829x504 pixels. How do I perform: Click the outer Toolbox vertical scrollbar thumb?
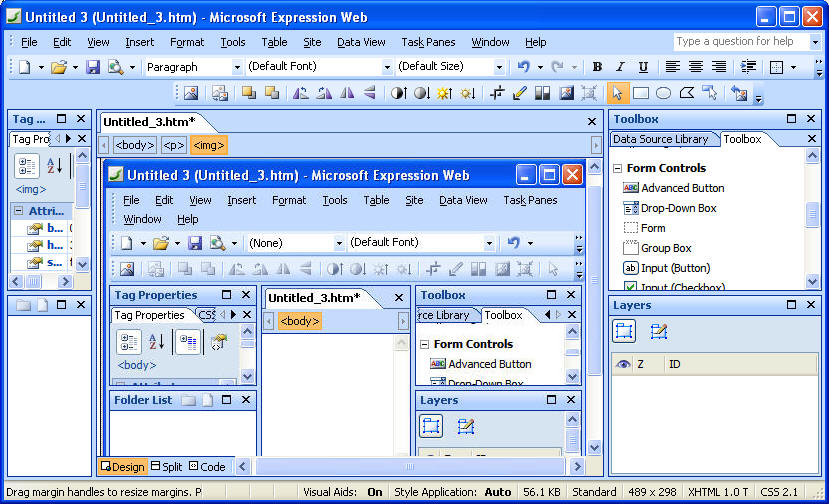point(812,215)
